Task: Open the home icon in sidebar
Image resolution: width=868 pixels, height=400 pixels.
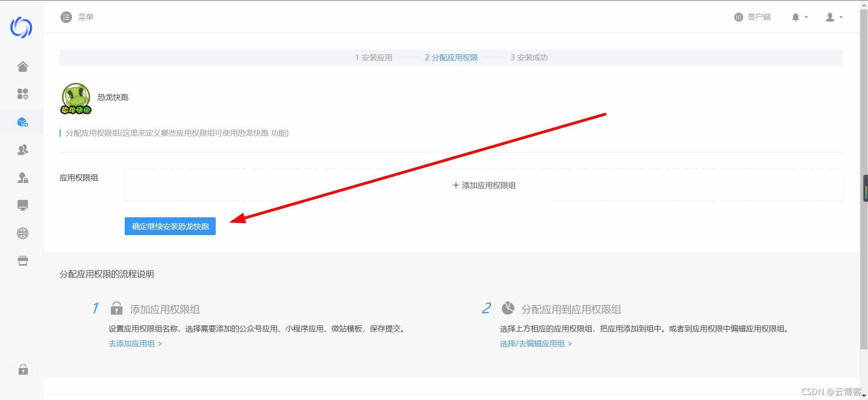Action: point(23,66)
